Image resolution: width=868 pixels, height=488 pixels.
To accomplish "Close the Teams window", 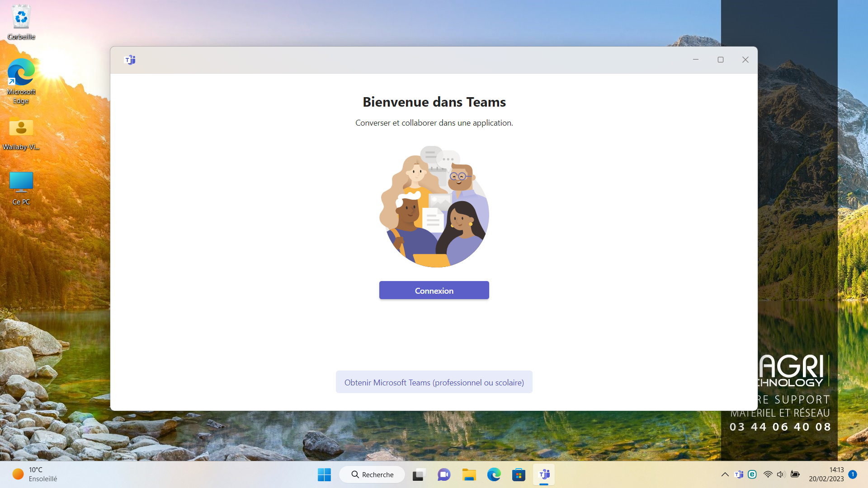I will point(745,60).
